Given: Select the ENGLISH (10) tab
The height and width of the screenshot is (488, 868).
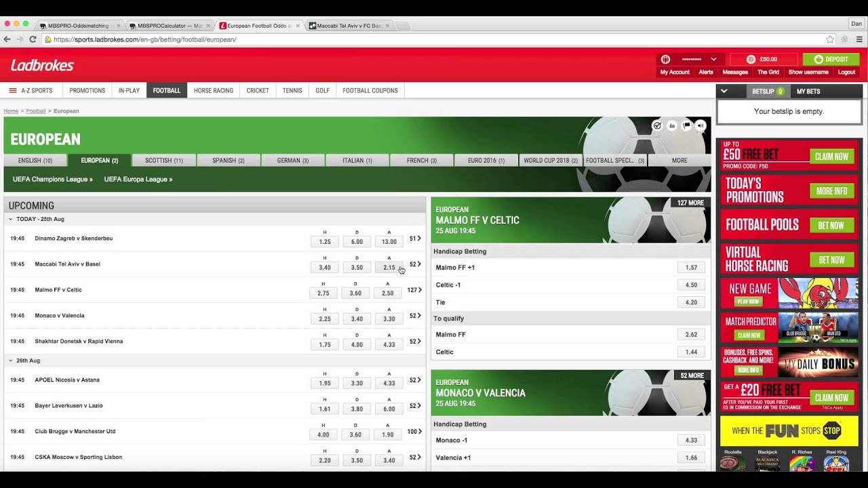Looking at the screenshot, I should point(35,161).
